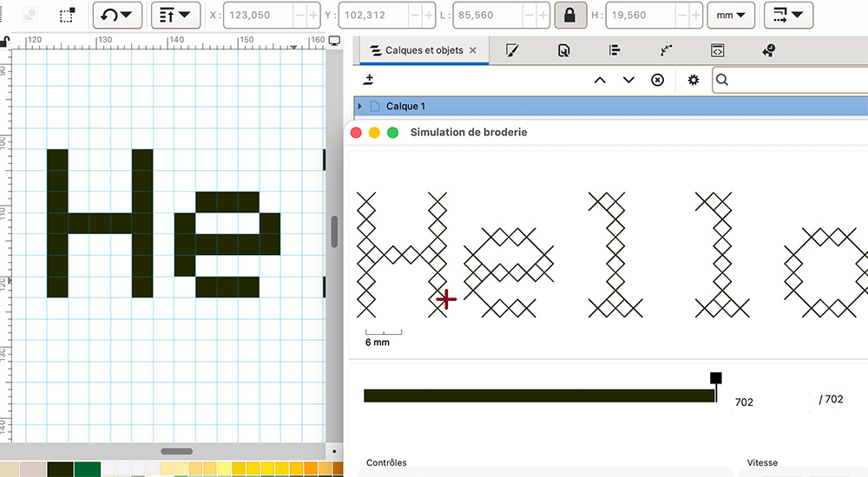Image resolution: width=868 pixels, height=477 pixels.
Task: Open the Fill and Stroke panel icon
Action: pos(512,50)
